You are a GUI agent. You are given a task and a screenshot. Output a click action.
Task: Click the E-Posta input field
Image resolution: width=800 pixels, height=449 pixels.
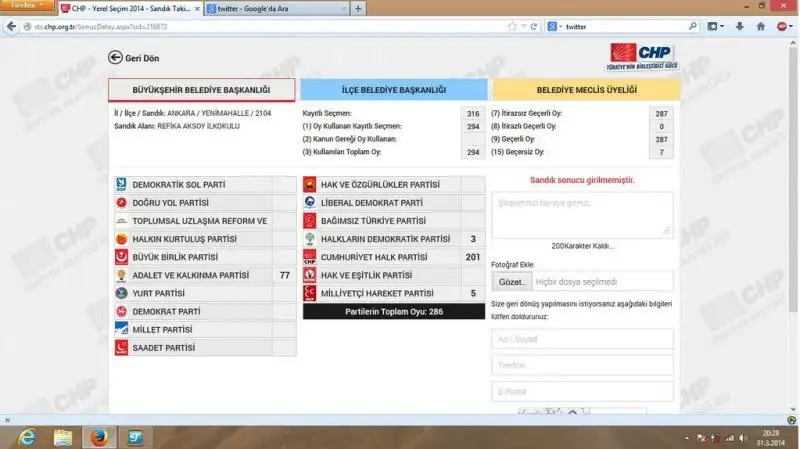tap(582, 391)
